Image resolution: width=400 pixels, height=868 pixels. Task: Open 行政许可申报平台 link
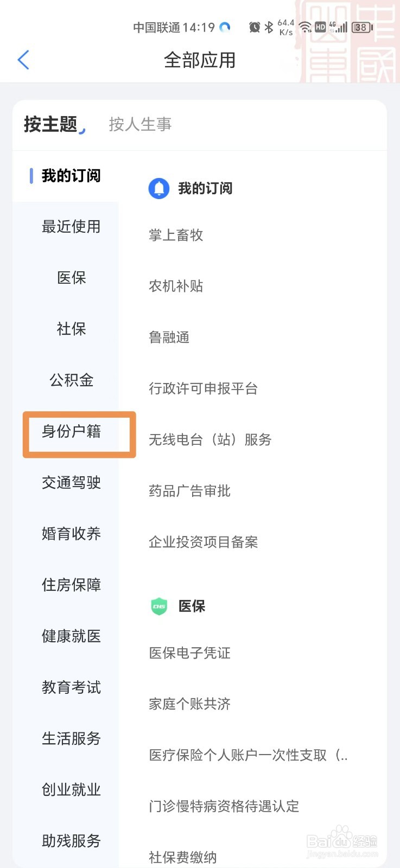(203, 388)
